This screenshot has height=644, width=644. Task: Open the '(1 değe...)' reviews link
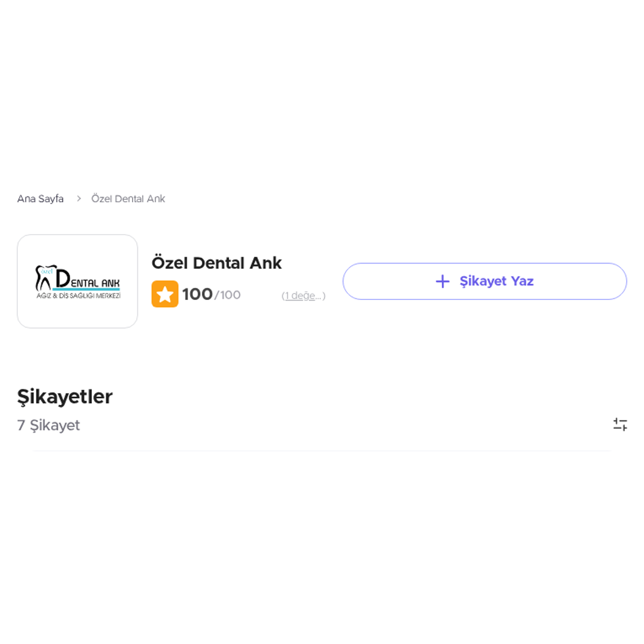[304, 296]
